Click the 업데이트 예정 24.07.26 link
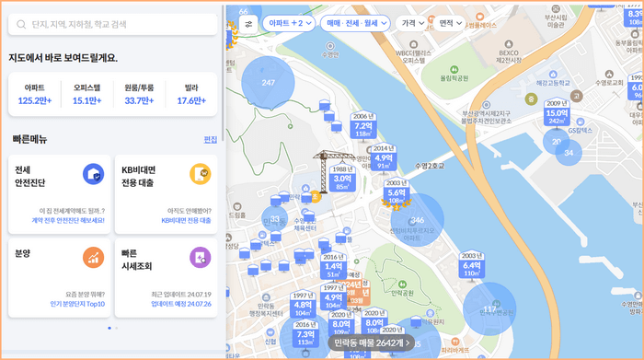The height and width of the screenshot is (360, 644). point(181,304)
